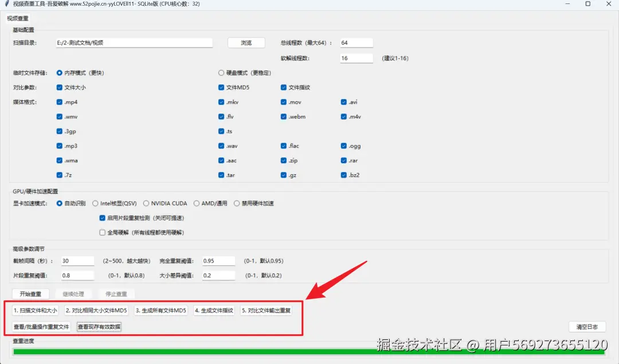Uncheck the .mkv format checkbox
Screen dimensions: 619x364
221,102
